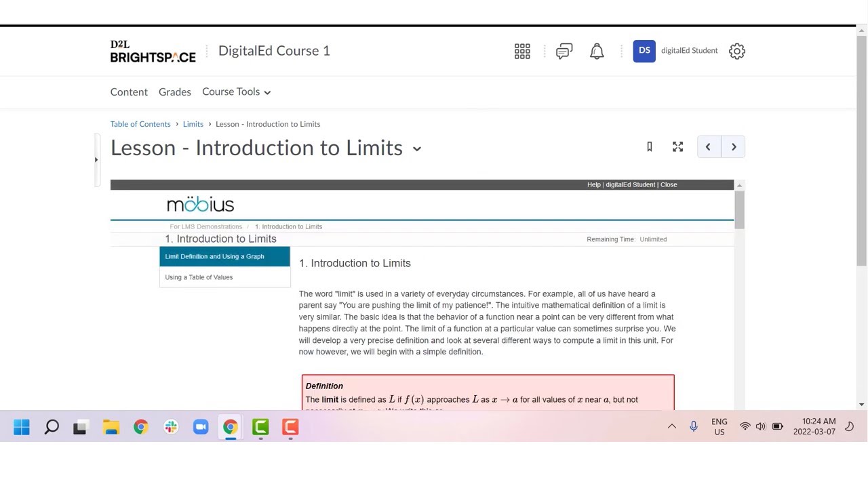Open File Explorer from taskbar

111,427
